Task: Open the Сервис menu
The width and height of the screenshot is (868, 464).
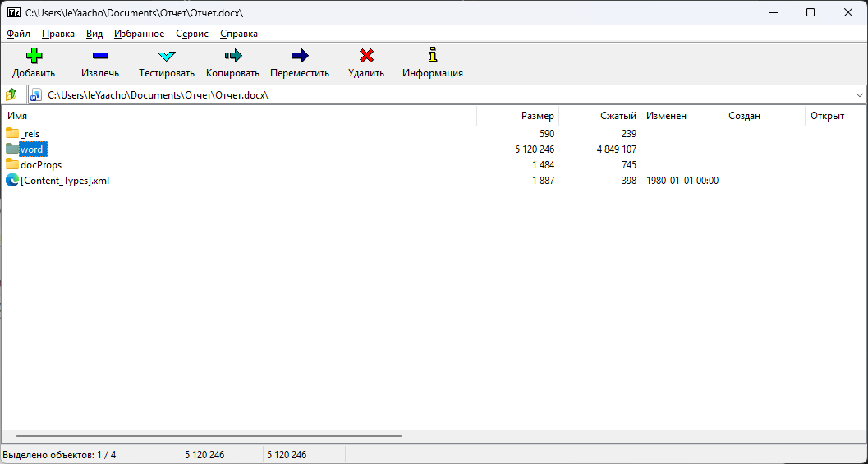Action: (x=192, y=34)
